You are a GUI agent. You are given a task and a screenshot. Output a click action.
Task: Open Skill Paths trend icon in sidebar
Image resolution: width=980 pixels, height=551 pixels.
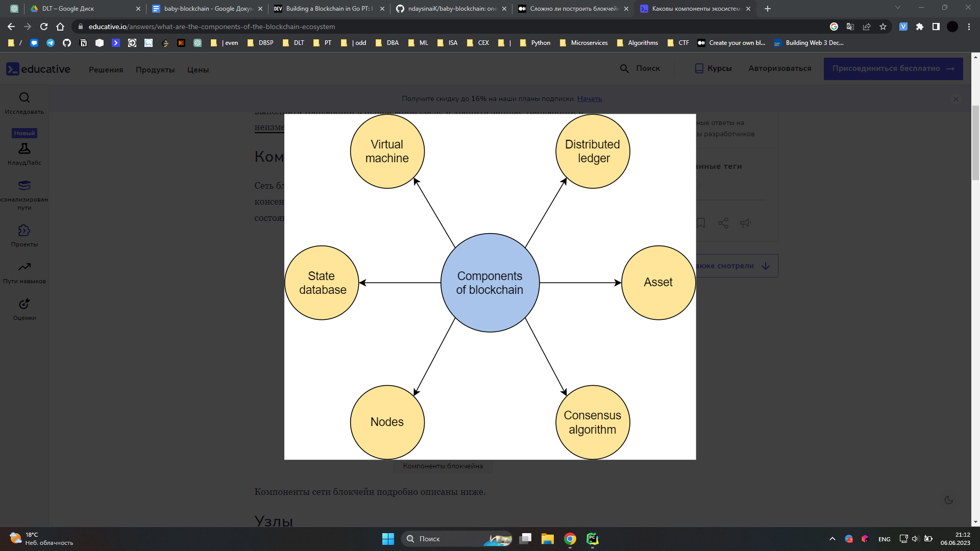pos(24,267)
